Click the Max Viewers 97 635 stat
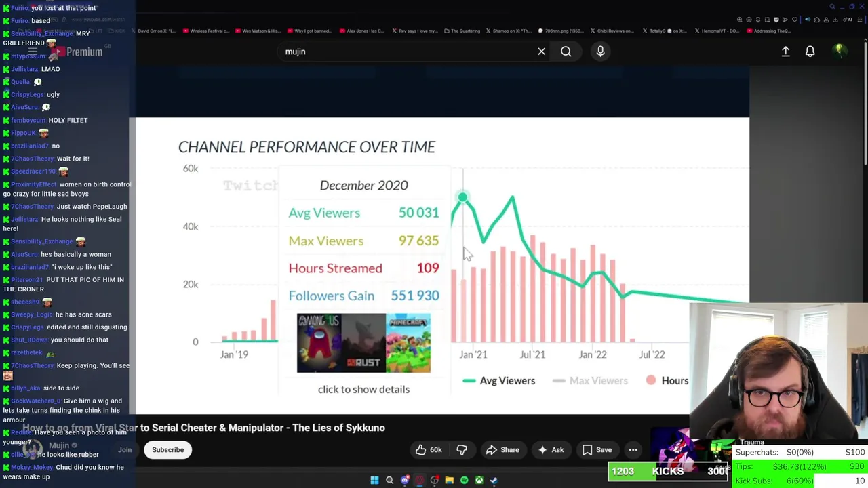 pyautogui.click(x=363, y=241)
